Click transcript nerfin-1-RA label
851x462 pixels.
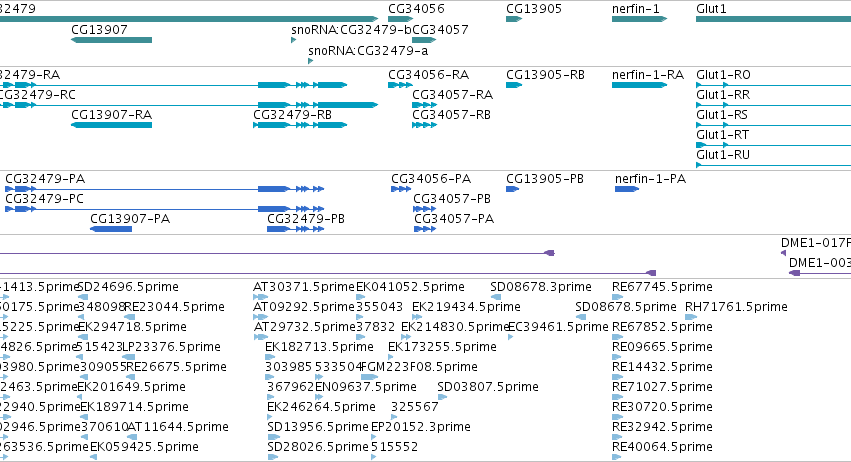click(x=647, y=74)
